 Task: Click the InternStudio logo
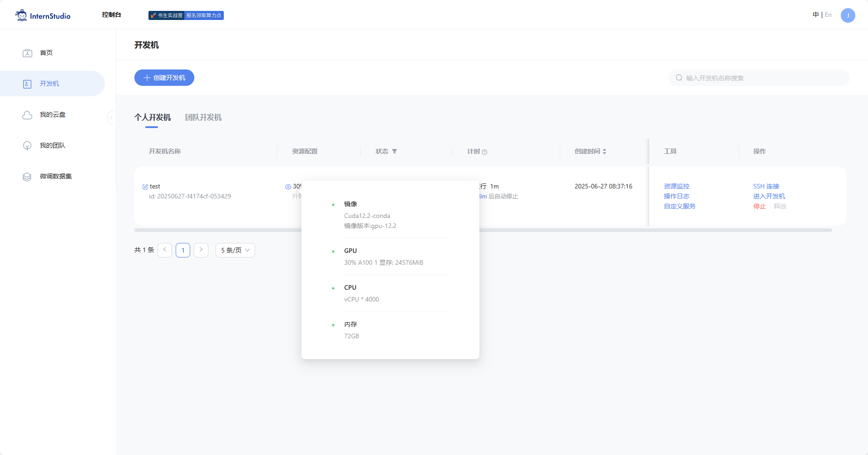(x=43, y=15)
